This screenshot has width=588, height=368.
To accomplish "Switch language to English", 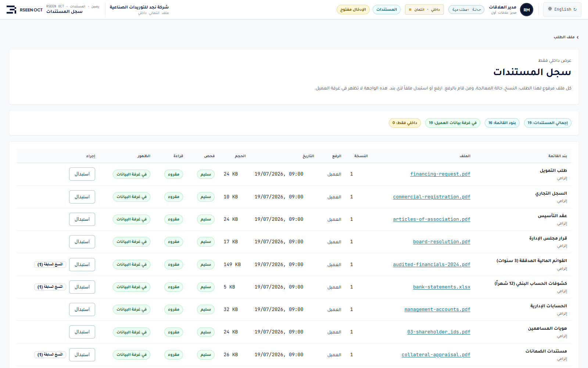I will (562, 10).
